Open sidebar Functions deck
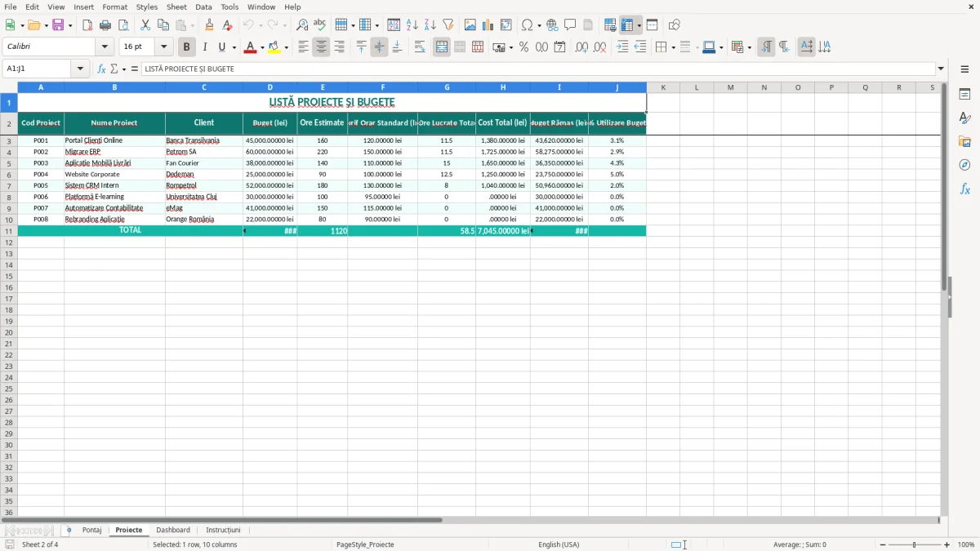This screenshot has width=980, height=551. pyautogui.click(x=964, y=189)
